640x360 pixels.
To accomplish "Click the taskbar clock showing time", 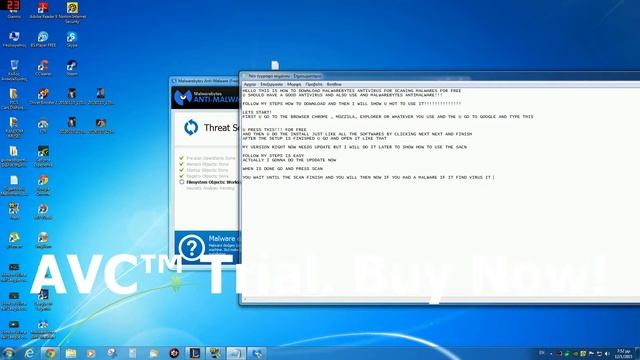I will pos(623,354).
